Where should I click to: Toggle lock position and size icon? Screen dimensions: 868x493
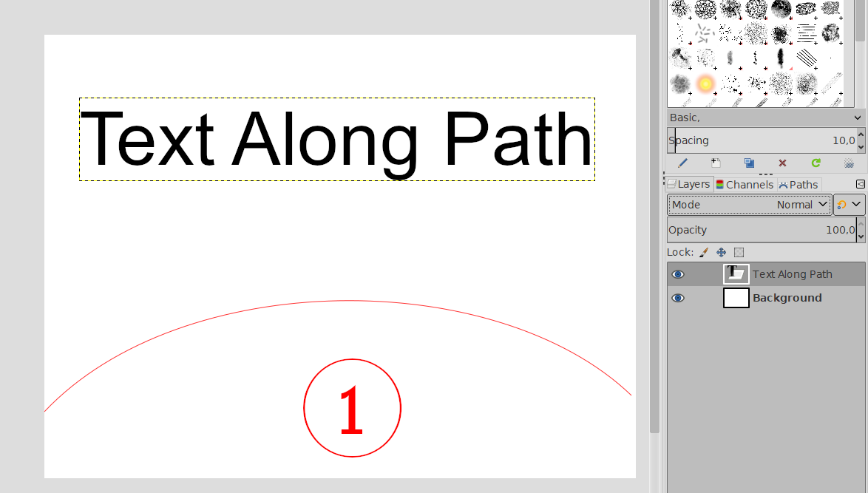pyautogui.click(x=722, y=252)
